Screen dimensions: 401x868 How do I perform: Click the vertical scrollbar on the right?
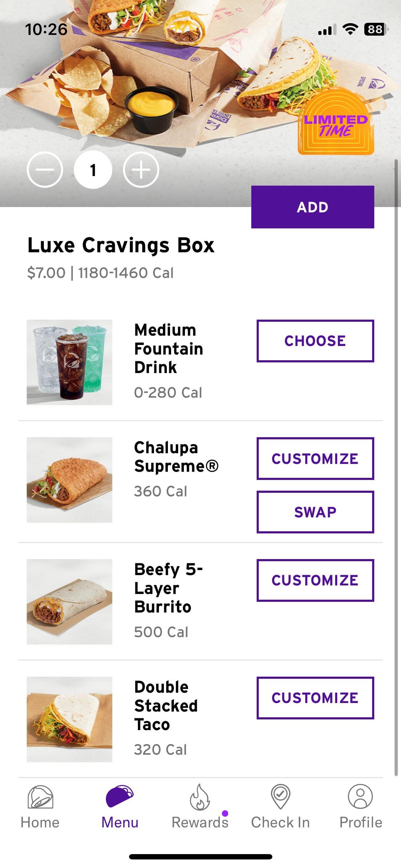[396, 463]
